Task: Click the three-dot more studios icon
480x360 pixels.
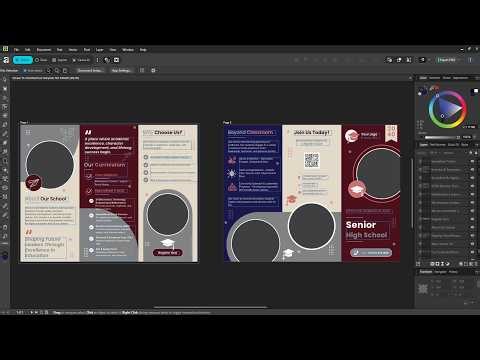Action: point(97,60)
